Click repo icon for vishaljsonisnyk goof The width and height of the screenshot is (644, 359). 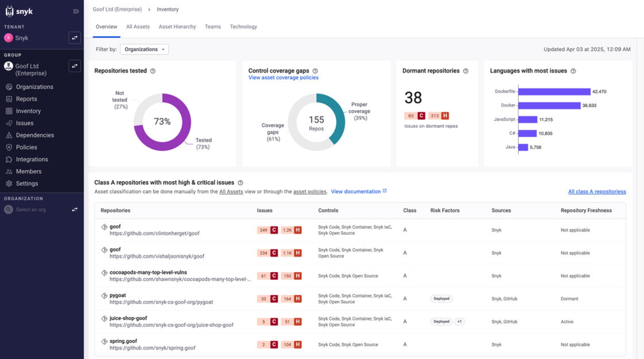pos(104,250)
